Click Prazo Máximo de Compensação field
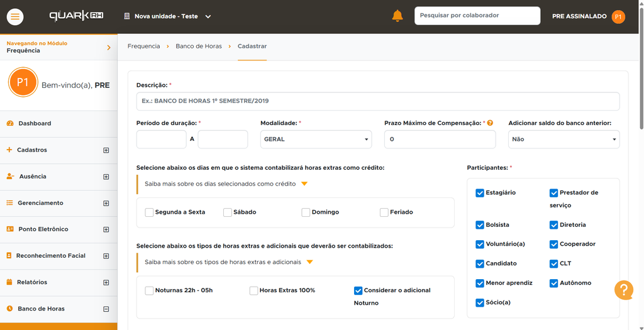Viewport: 644px width, 330px height. [440, 139]
